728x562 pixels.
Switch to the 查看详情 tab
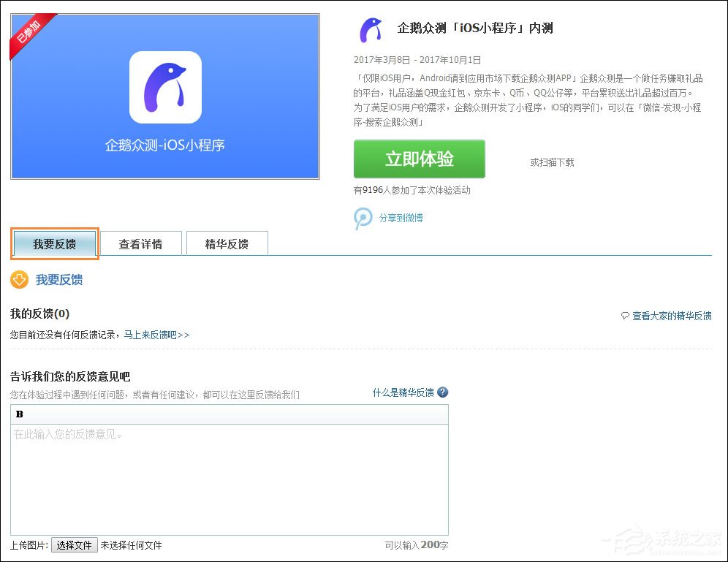click(140, 243)
